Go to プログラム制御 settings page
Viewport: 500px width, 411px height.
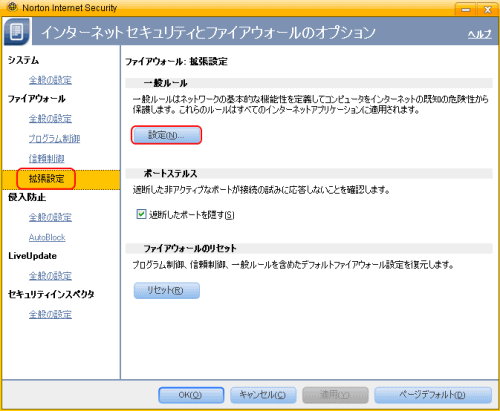tap(54, 138)
